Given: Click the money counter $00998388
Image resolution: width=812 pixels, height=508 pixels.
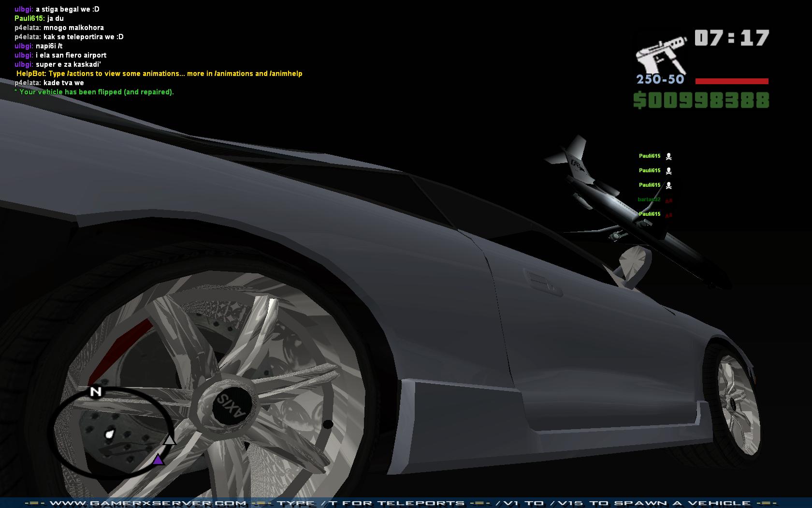Looking at the screenshot, I should click(x=701, y=101).
